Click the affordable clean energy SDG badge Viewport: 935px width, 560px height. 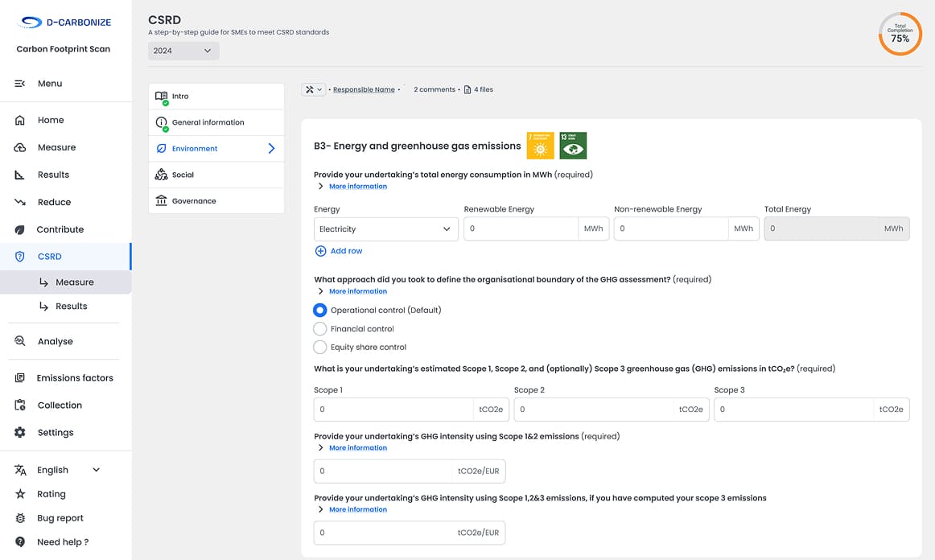coord(540,146)
